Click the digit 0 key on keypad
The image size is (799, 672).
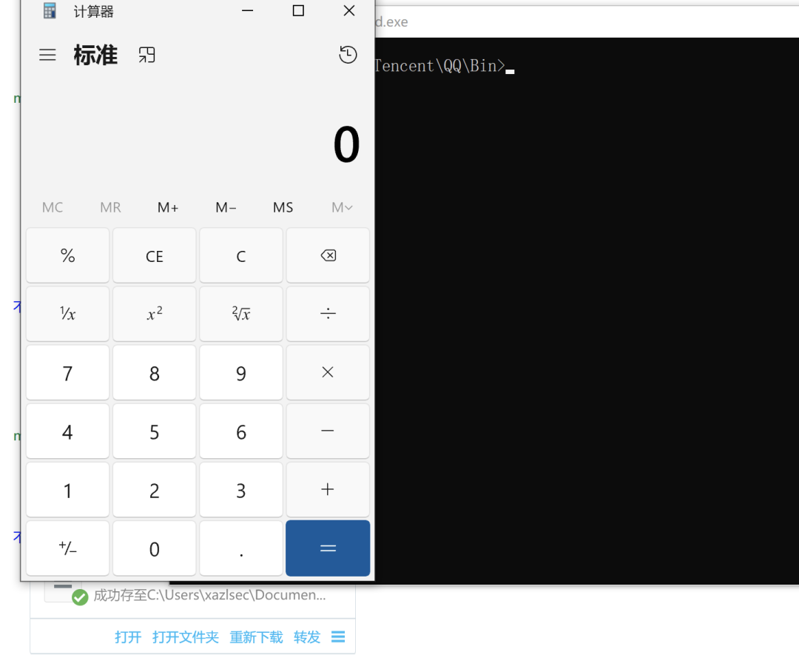[x=155, y=548]
